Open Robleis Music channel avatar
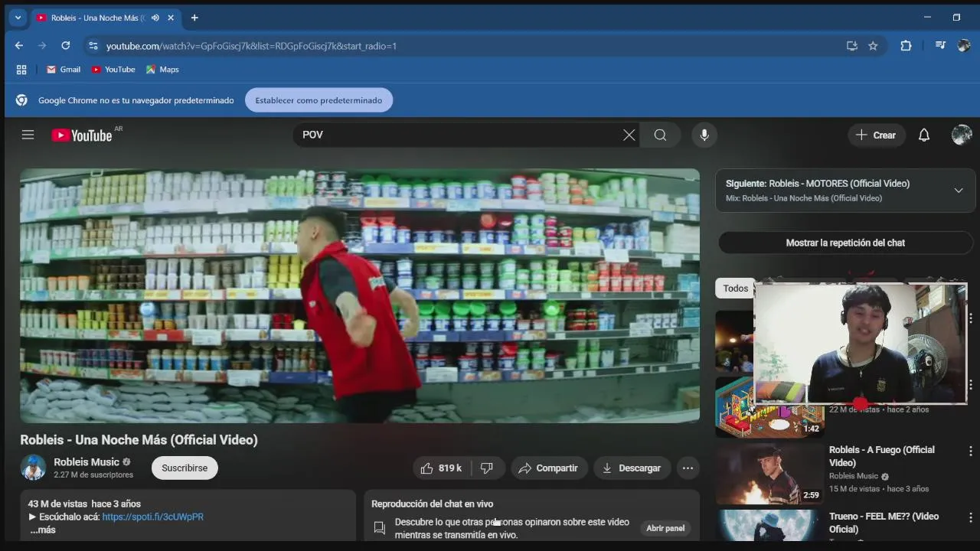 pyautogui.click(x=33, y=468)
